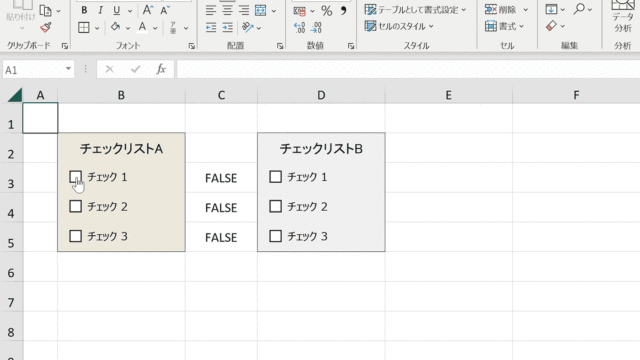The height and width of the screenshot is (360, 640).
Task: Open the Copy options dropdown arrow
Action: click(58, 11)
